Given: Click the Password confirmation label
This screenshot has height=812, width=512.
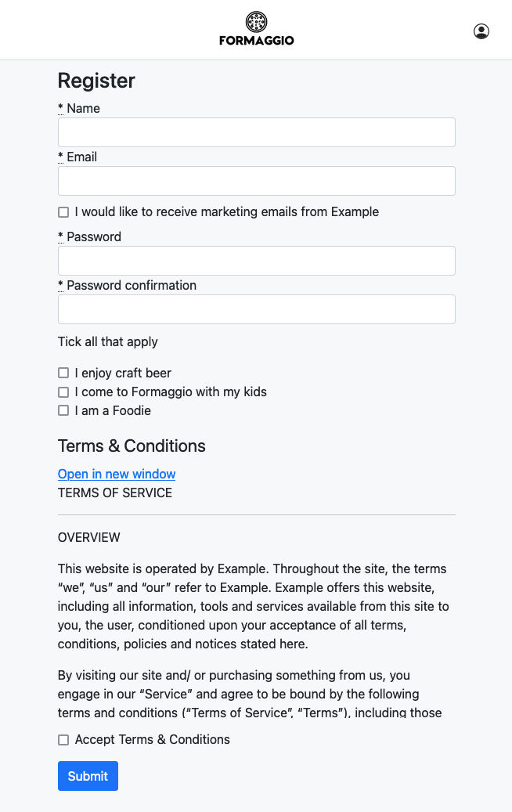Looking at the screenshot, I should pos(132,285).
